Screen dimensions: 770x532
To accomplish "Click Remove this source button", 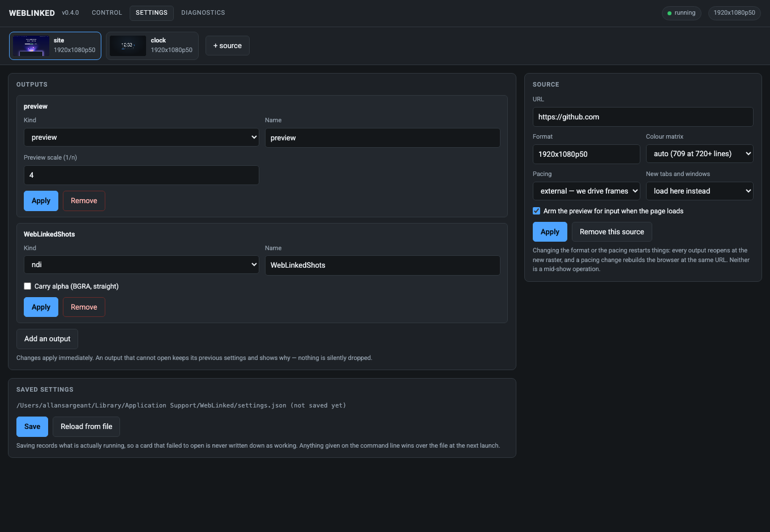I will (x=612, y=232).
